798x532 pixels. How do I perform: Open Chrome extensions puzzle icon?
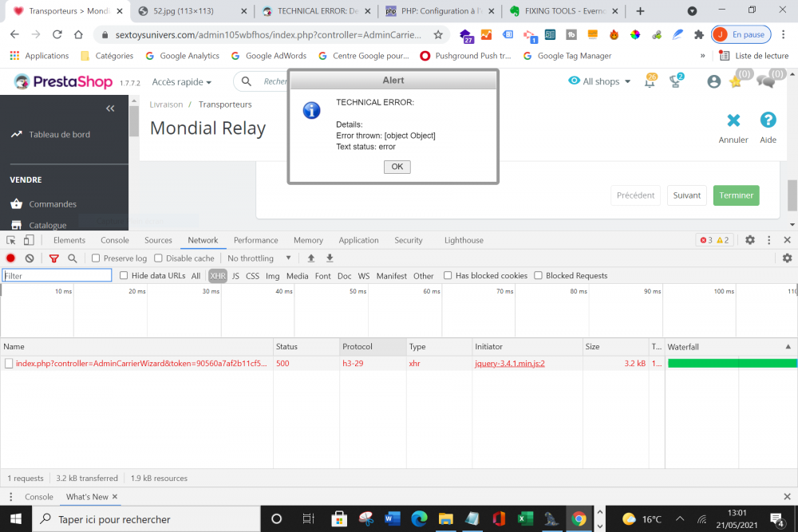pos(699,34)
